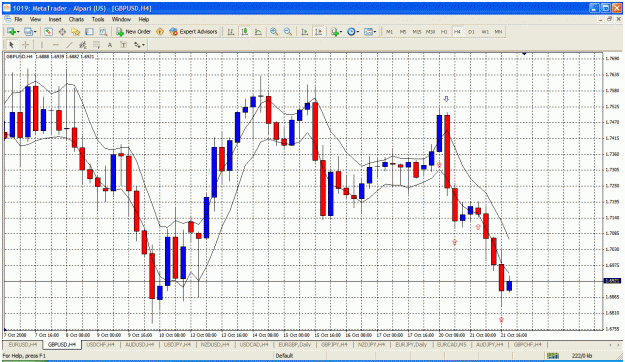Switch chart to Bar Chart mode

coord(231,32)
